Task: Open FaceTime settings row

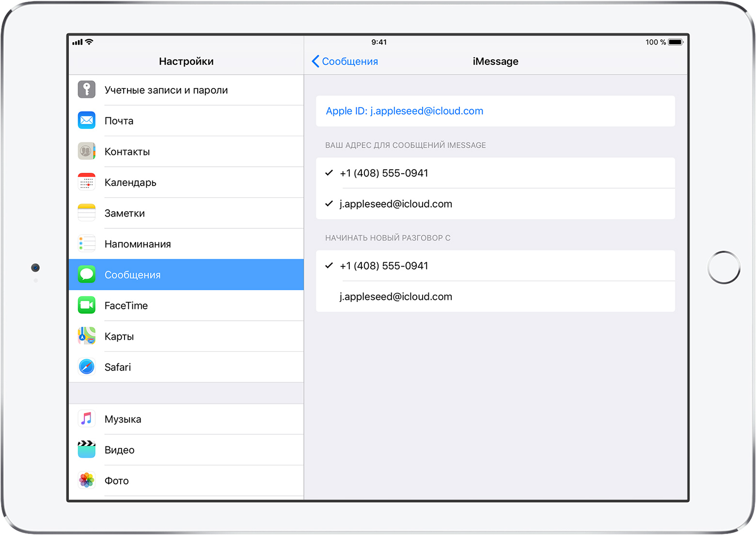Action: pos(186,305)
